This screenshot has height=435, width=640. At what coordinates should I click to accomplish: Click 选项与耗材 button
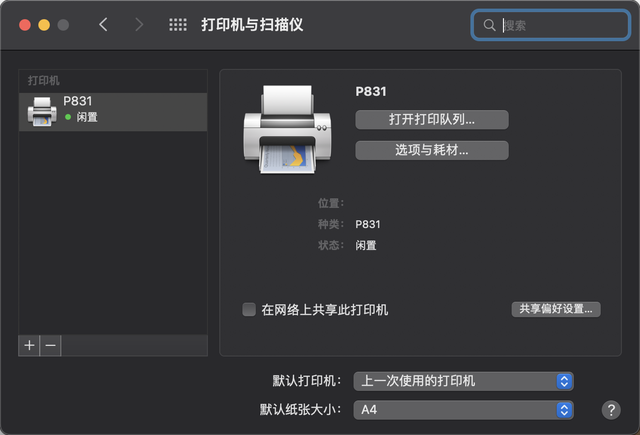tap(432, 151)
